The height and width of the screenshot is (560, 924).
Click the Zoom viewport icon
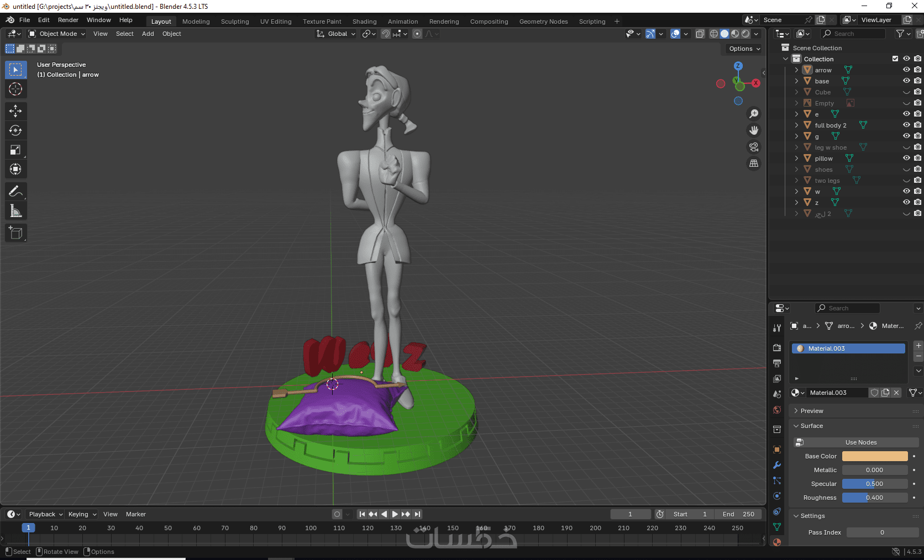[754, 114]
